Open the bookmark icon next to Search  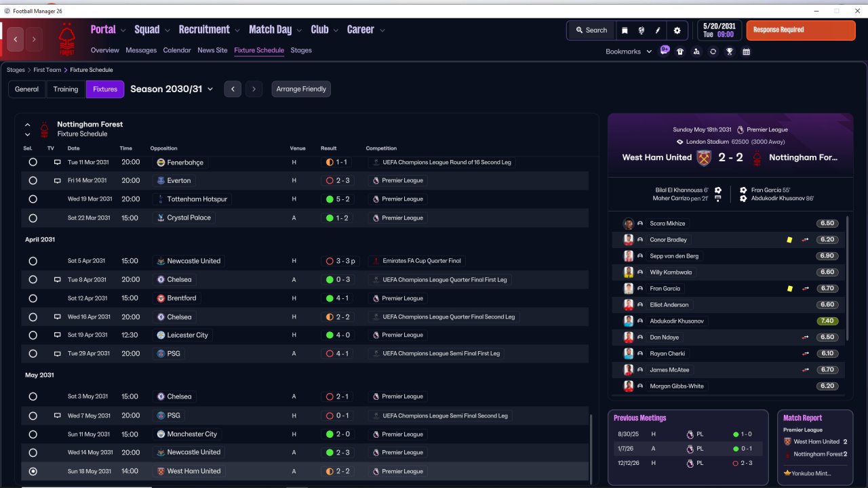coord(625,30)
